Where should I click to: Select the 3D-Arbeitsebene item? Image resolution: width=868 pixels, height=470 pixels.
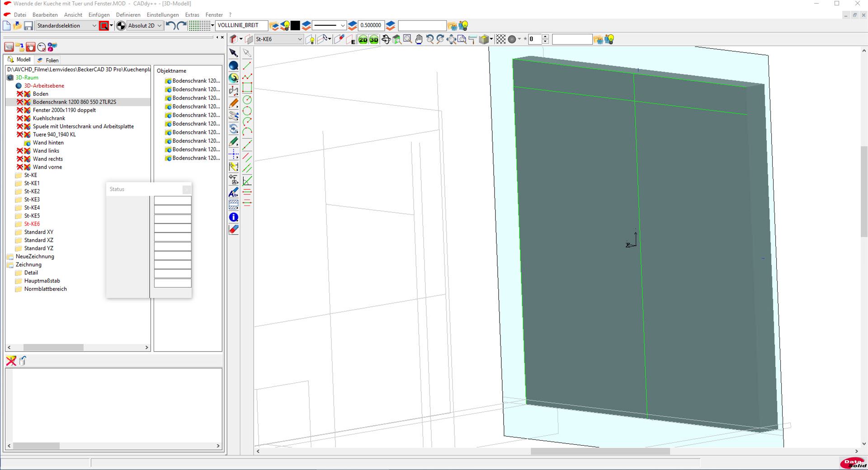(x=44, y=86)
